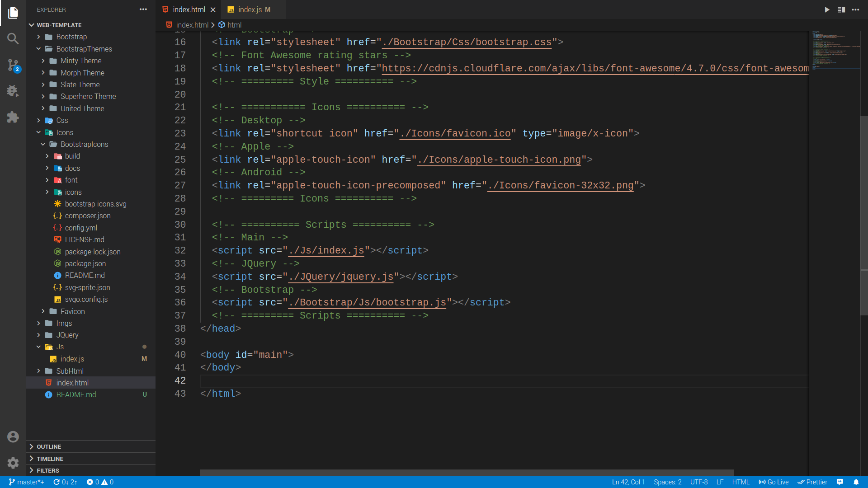The height and width of the screenshot is (488, 868).
Task: Open the Extensions view
Action: (13, 117)
